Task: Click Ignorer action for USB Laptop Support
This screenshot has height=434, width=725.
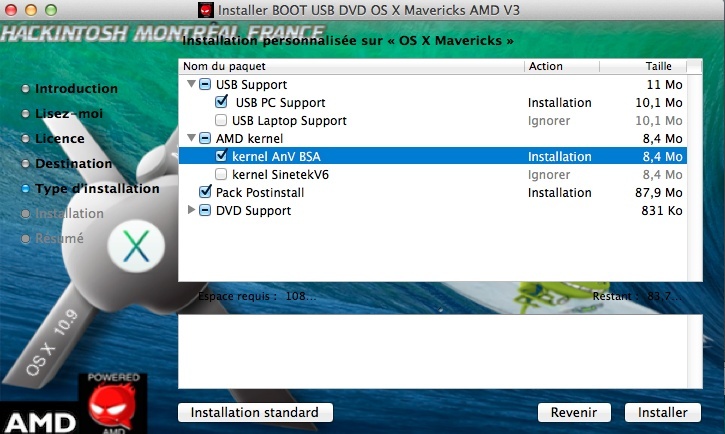Action: coord(549,121)
